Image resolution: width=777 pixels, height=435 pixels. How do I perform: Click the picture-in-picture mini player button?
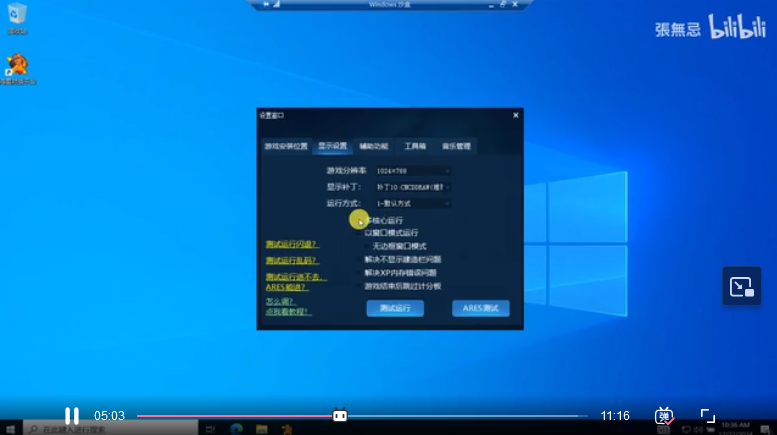[741, 286]
